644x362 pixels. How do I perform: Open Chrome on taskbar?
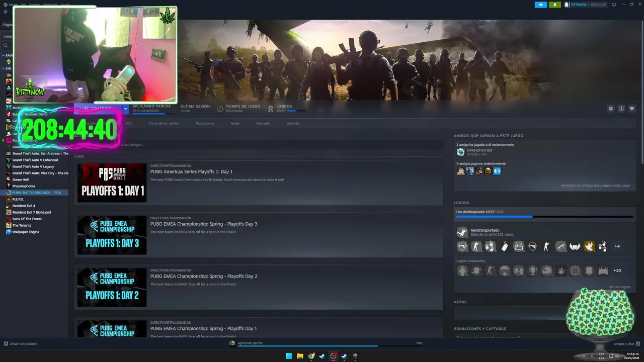click(x=311, y=356)
